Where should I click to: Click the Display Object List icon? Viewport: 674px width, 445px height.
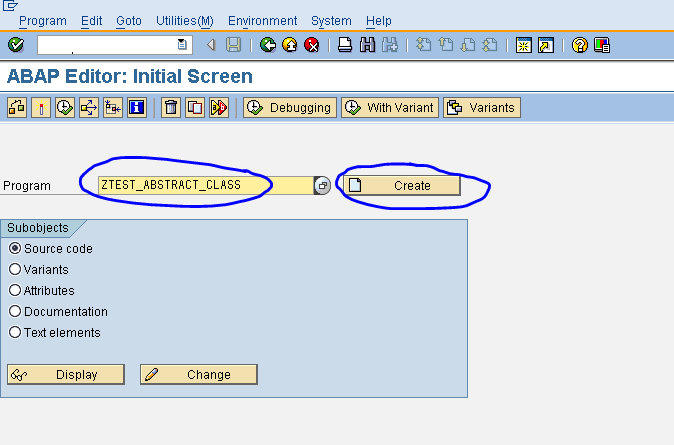(17, 107)
